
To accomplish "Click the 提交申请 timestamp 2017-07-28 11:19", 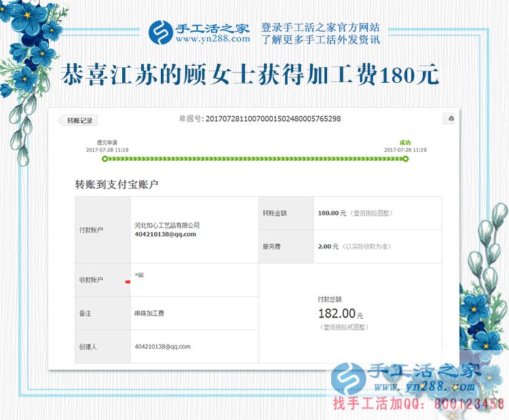I will coord(107,150).
